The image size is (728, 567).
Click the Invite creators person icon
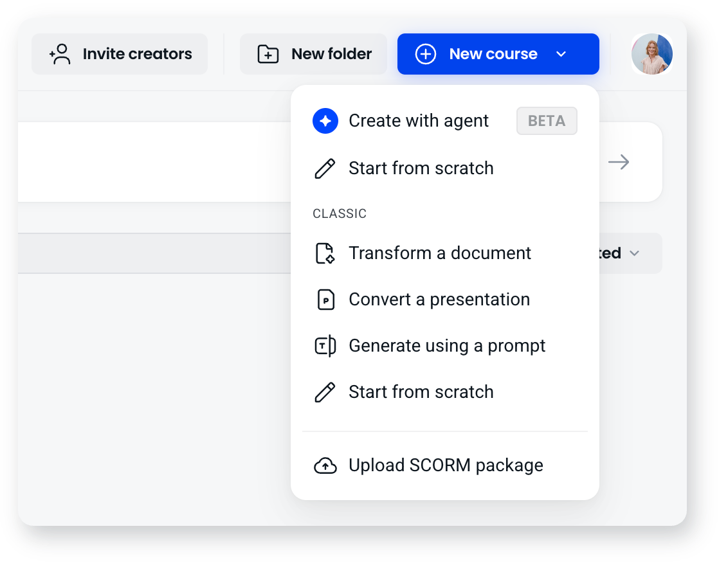[x=60, y=54]
